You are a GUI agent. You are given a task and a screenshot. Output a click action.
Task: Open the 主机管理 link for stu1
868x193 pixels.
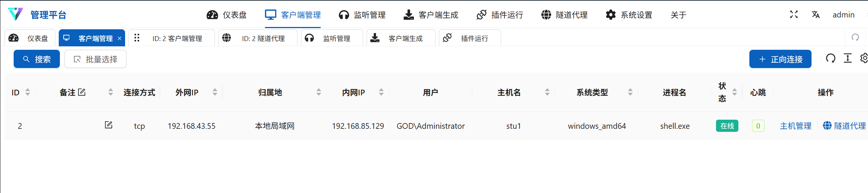796,126
